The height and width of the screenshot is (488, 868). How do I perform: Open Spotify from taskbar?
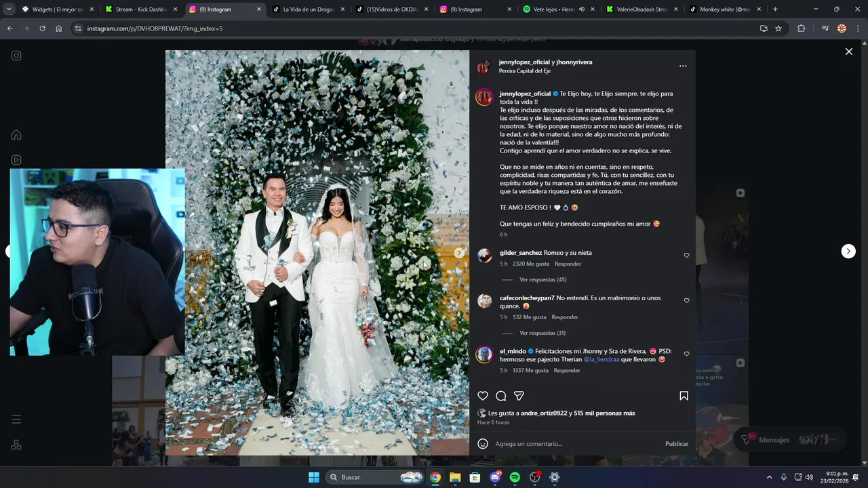[x=515, y=477]
